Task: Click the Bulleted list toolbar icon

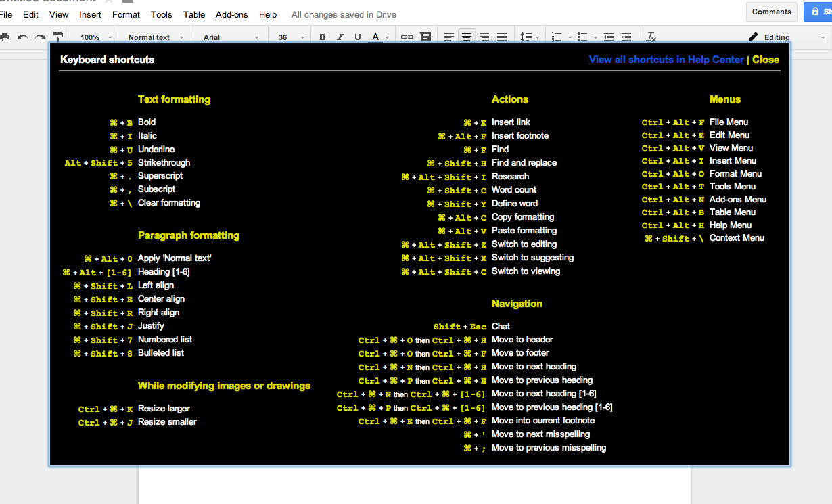Action: click(x=582, y=37)
